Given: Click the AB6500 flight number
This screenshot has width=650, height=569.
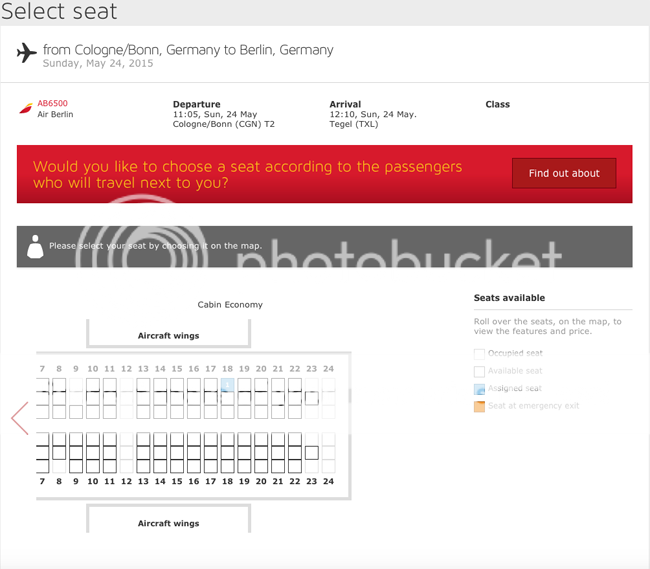Looking at the screenshot, I should (x=53, y=103).
